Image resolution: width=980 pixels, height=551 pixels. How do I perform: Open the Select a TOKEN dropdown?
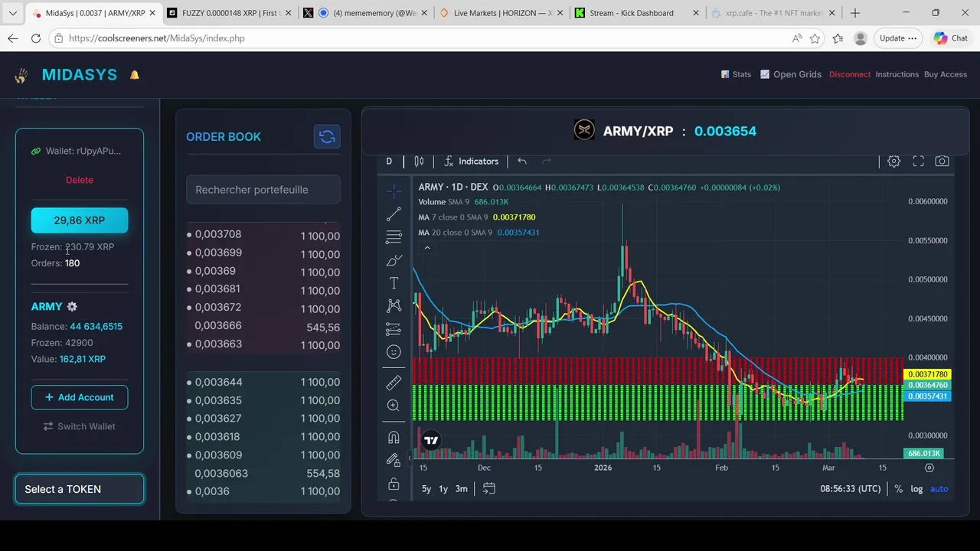click(80, 489)
